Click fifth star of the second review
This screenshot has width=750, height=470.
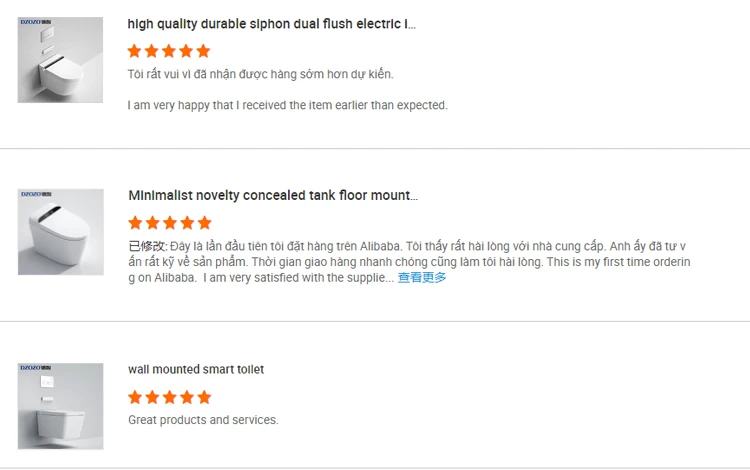[x=203, y=223]
